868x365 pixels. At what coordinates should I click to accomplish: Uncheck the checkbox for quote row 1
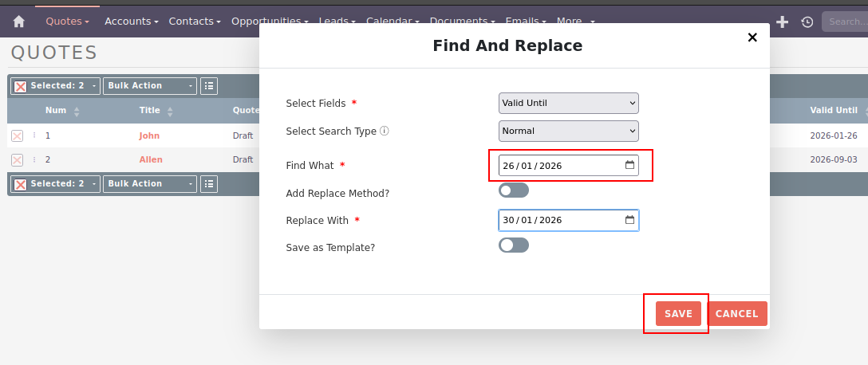coord(17,136)
